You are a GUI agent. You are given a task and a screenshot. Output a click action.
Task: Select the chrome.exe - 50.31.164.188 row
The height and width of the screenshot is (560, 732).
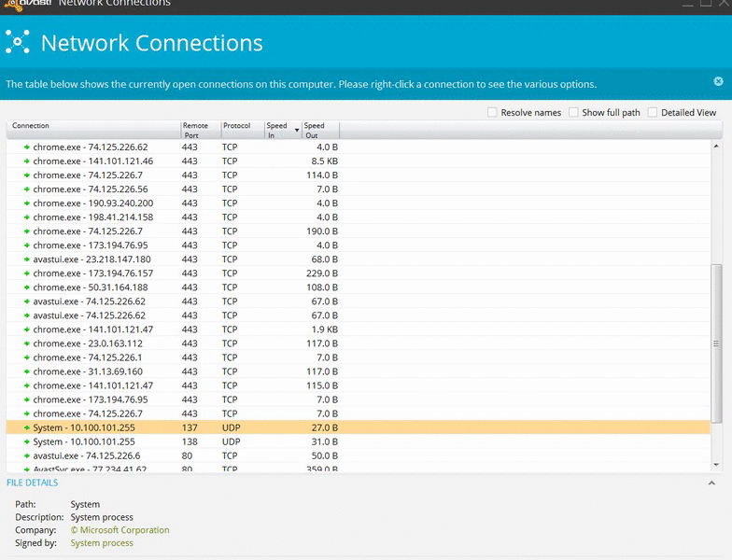tap(359, 287)
